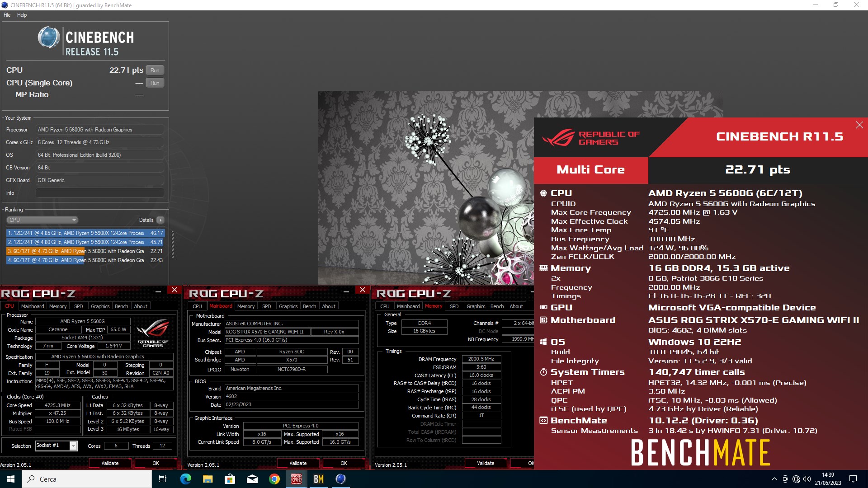Switch to ROG CPU-Z taskbar icon

pyautogui.click(x=296, y=479)
